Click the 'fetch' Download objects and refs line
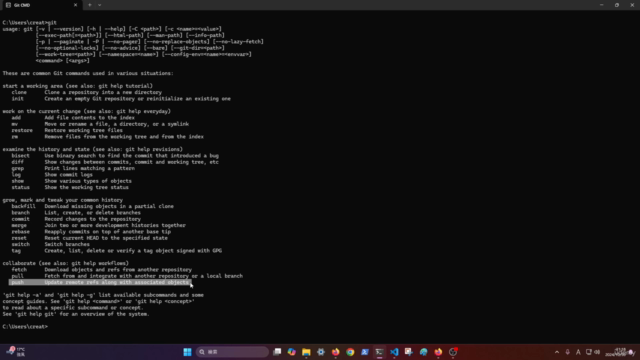Screen dimensions: 640x360 [x=102, y=270]
